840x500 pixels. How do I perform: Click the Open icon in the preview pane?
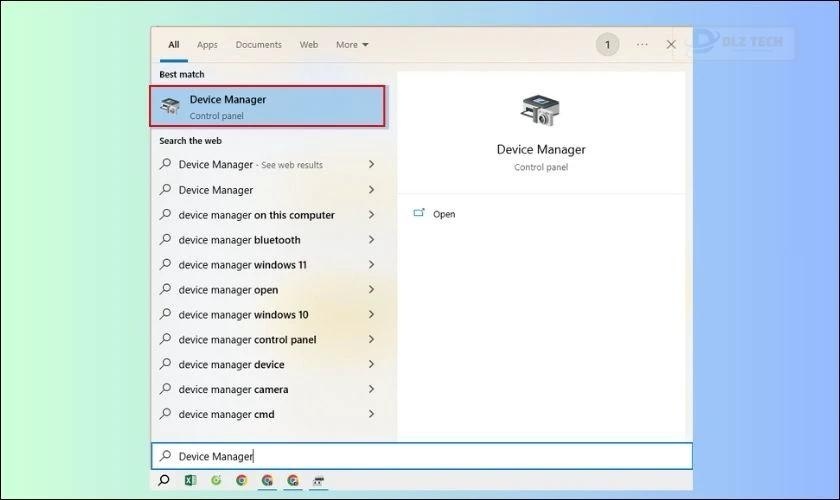[x=419, y=213]
